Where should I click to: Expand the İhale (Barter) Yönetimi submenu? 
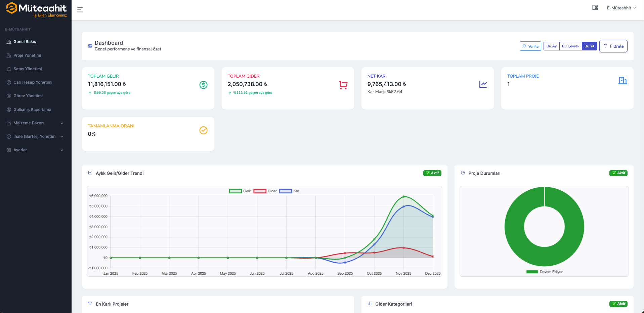point(35,136)
